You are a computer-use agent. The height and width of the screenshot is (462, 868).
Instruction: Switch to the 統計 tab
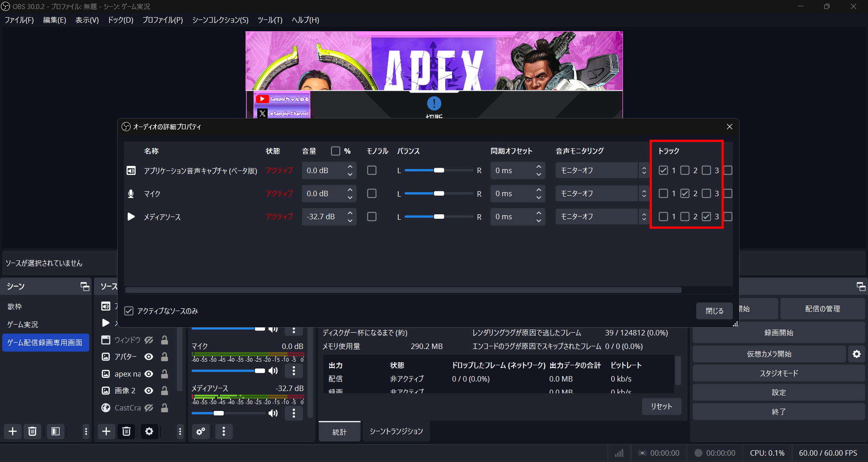tap(340, 432)
